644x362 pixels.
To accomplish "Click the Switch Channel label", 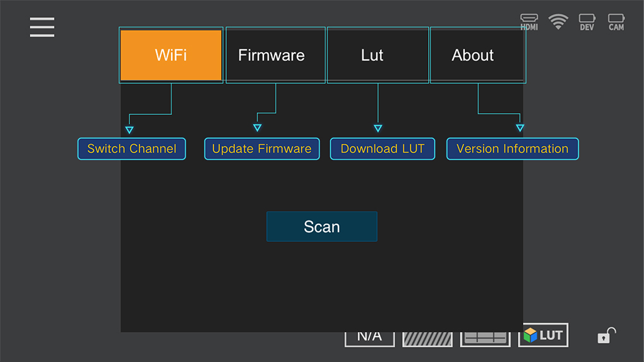I will [132, 149].
